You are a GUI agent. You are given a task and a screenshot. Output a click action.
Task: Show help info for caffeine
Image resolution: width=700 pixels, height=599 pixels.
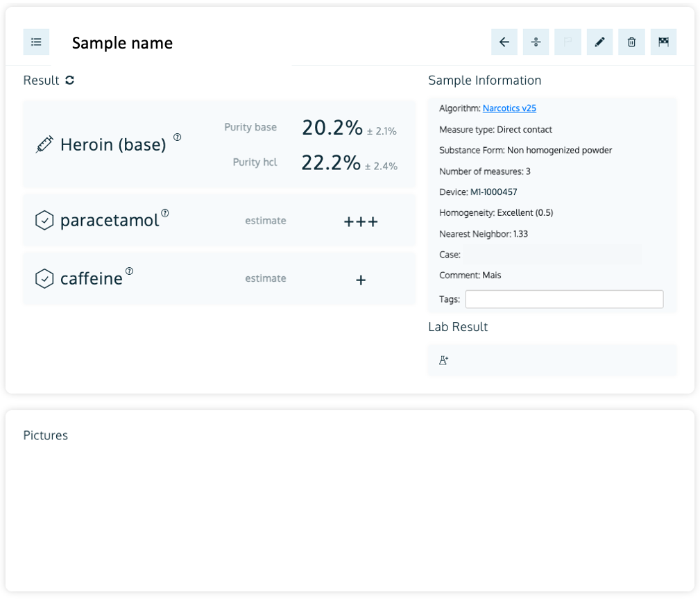(x=129, y=271)
